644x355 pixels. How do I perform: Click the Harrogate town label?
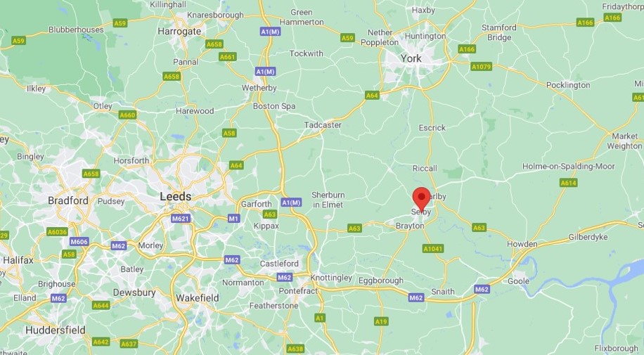pos(179,31)
